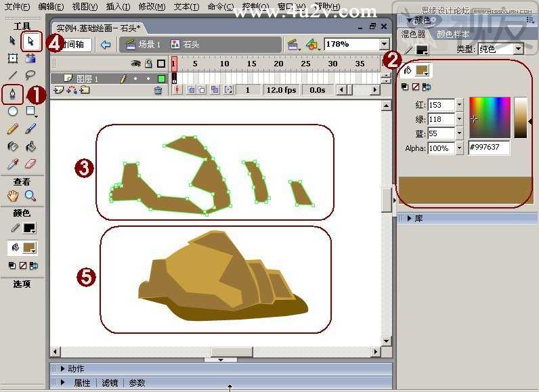Open the 178% zoom dropdown
Image resolution: width=539 pixels, height=392 pixels.
tap(385, 44)
